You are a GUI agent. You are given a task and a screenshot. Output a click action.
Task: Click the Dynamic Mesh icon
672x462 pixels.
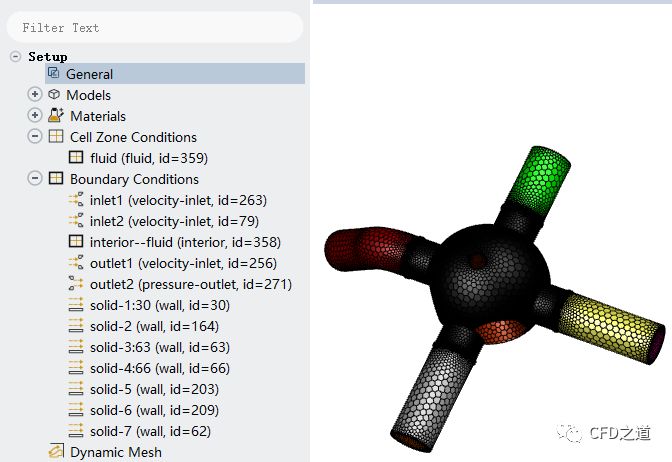point(56,452)
